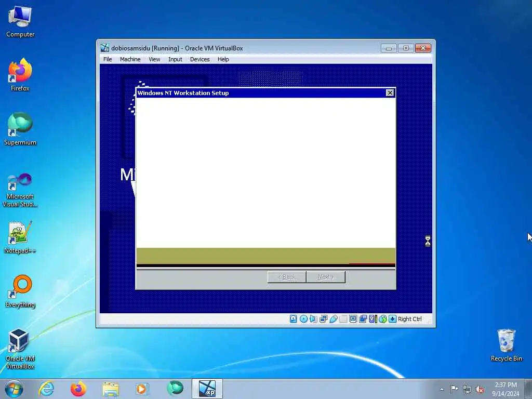Show hidden system tray icons
The image size is (532, 399).
tap(442, 389)
